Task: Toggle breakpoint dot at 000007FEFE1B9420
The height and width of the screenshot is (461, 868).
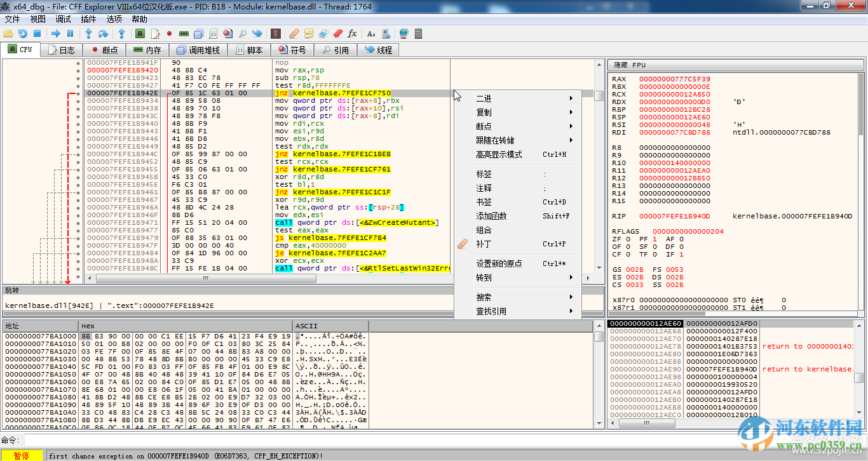Action: (x=78, y=70)
